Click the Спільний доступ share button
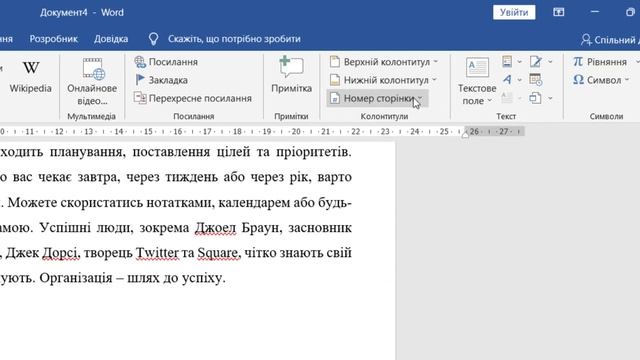Viewport: 640px width, 360px height. 610,40
